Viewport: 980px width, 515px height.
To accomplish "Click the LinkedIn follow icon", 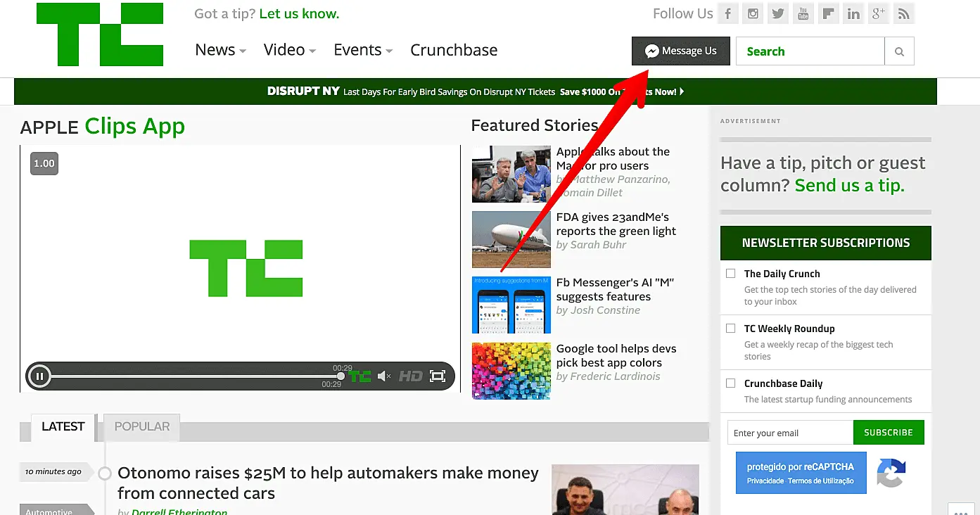I will tap(853, 13).
